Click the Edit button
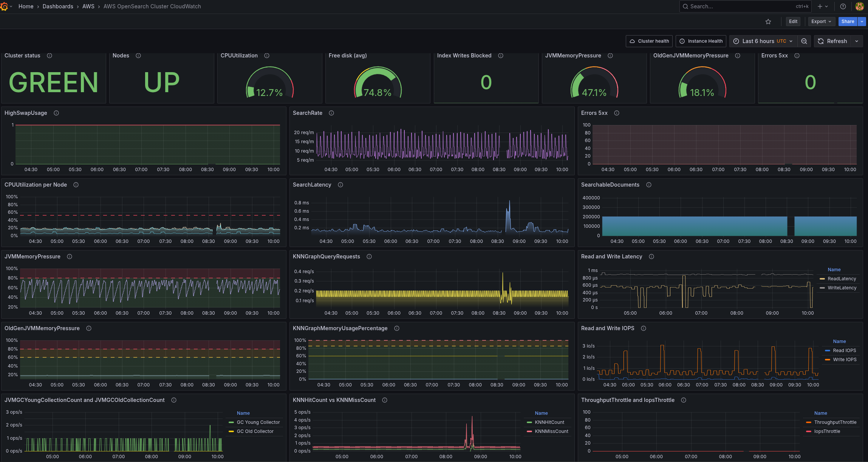This screenshot has width=868, height=462. click(793, 22)
